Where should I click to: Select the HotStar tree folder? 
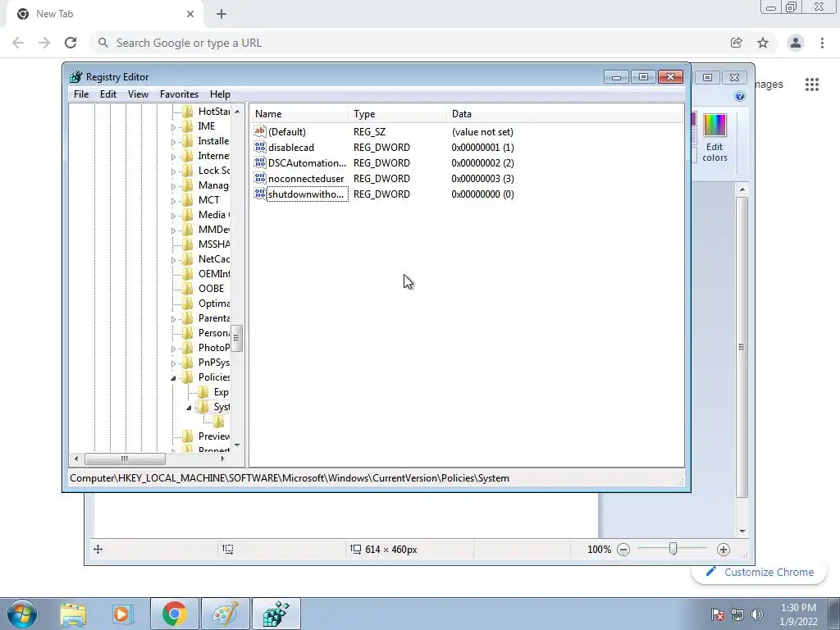click(213, 112)
